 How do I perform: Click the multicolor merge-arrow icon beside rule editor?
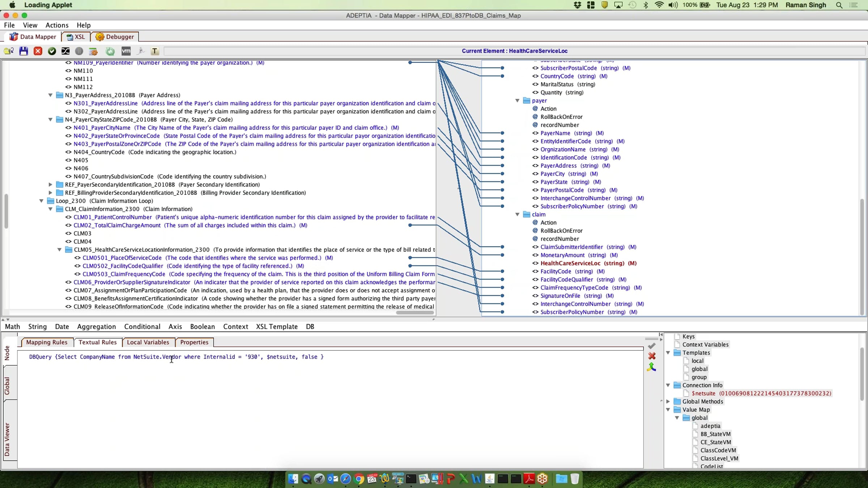[x=652, y=367]
